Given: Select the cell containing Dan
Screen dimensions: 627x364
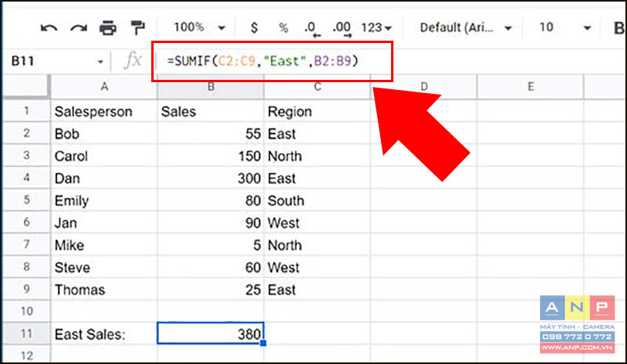Looking at the screenshot, I should pos(104,178).
